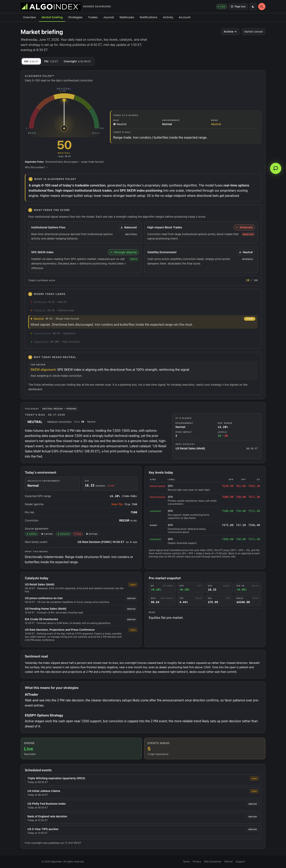
Task: Click the Gamma source chip
Action: (31, 534)
